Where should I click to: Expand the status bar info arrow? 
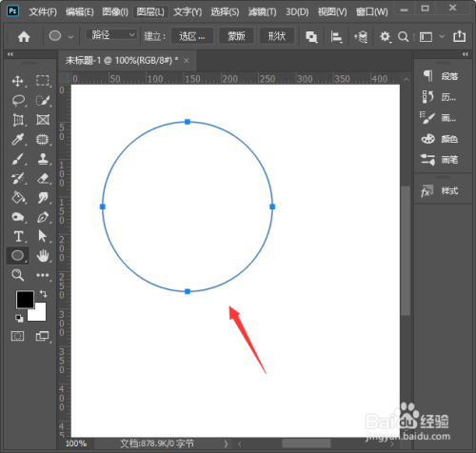pos(226,443)
